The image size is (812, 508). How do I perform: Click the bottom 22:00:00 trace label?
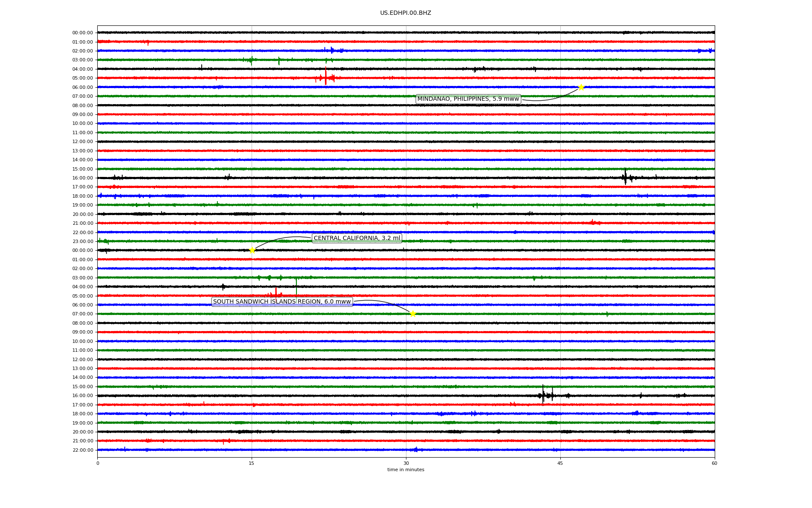(x=82, y=450)
